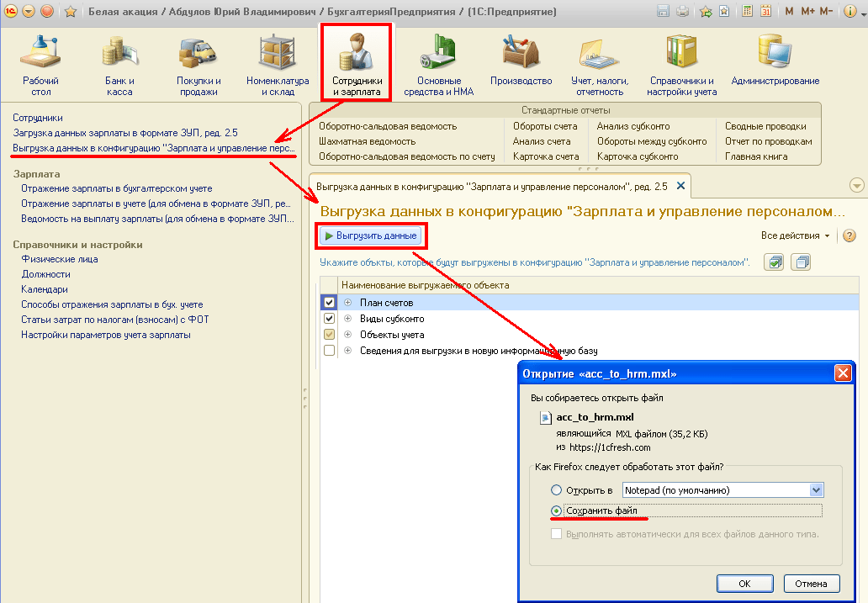This screenshot has height=603, width=868.
Task: Open the round tab list arrow at right
Action: [856, 186]
